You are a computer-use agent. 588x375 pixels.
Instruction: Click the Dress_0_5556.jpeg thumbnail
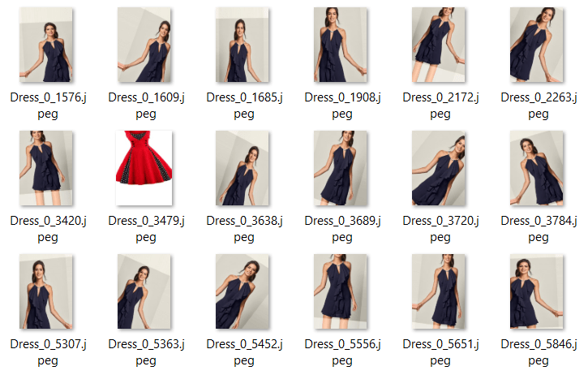click(x=341, y=291)
